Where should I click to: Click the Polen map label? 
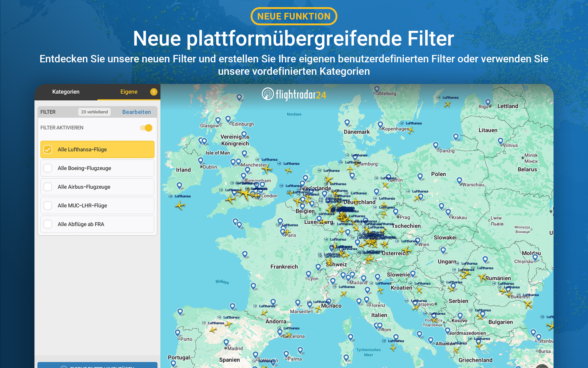(438, 174)
